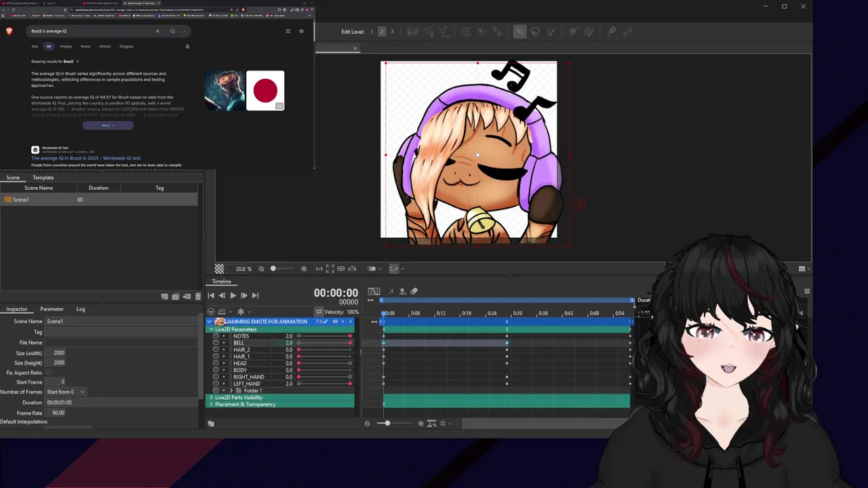
Task: Open 'The average IQ in Brazil' result link
Action: point(86,158)
